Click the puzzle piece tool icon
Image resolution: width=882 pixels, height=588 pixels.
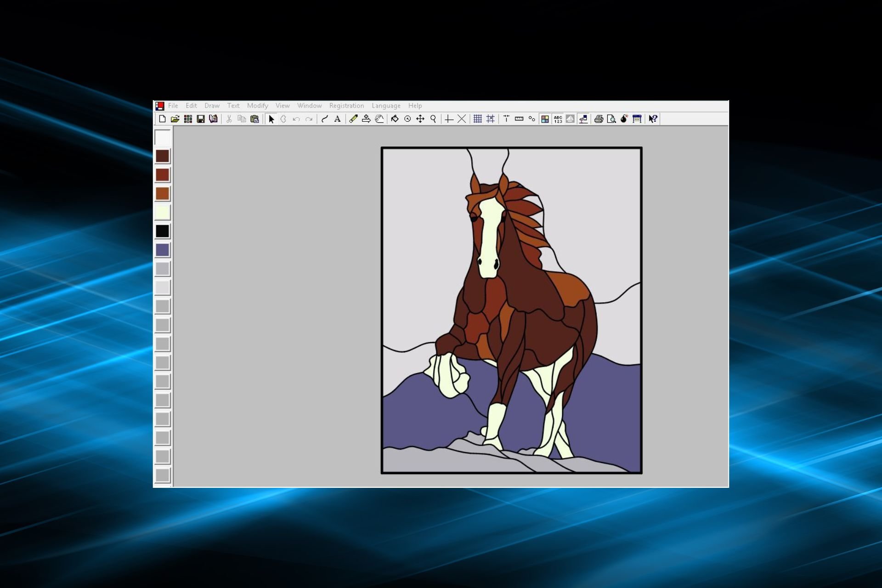click(x=283, y=119)
